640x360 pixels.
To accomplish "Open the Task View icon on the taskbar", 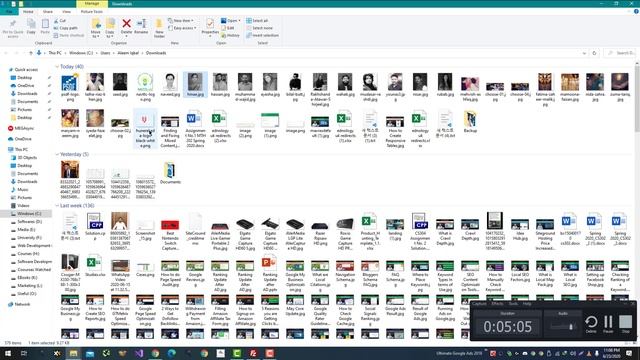I will (x=24, y=353).
